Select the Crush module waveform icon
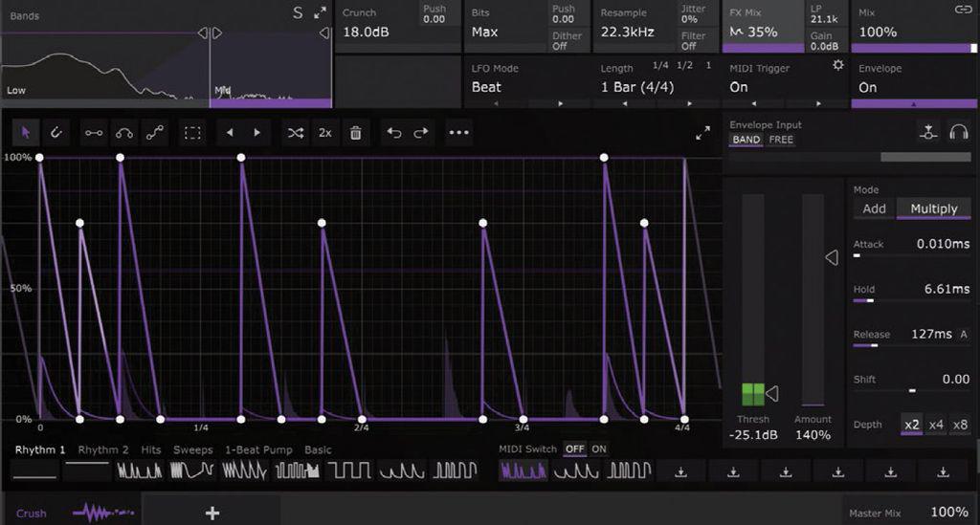980x525 pixels. [103, 513]
